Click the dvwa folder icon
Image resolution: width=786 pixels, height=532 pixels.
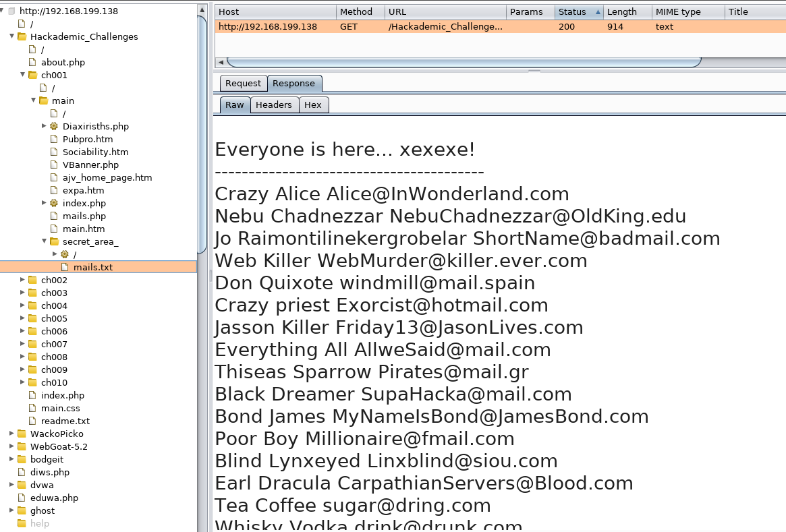pos(22,485)
